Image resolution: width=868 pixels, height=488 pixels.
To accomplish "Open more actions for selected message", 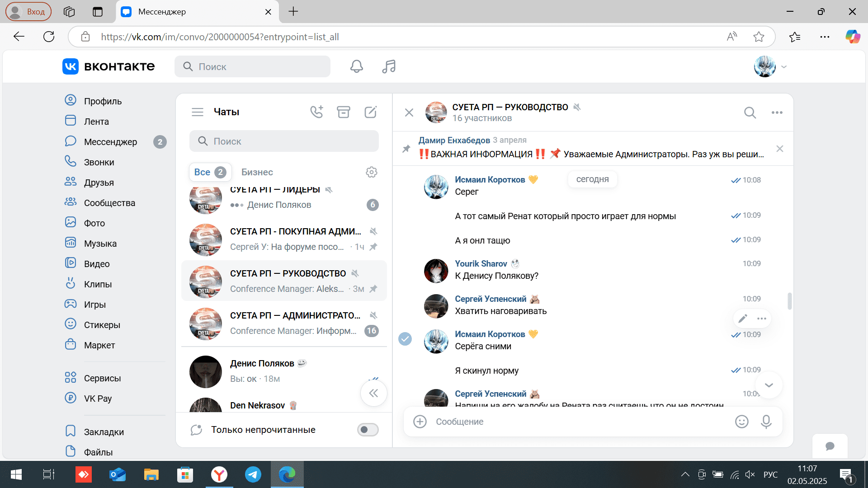I will coord(762,319).
